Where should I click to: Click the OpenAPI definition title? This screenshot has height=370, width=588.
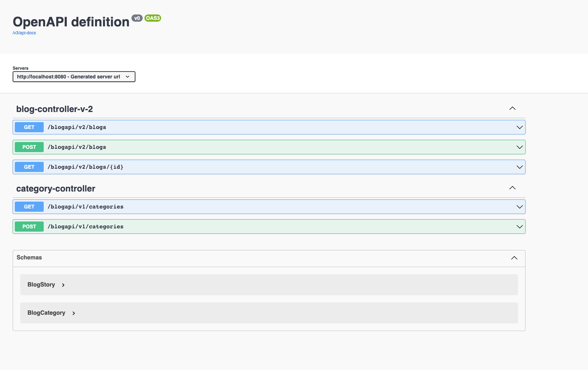(x=71, y=22)
